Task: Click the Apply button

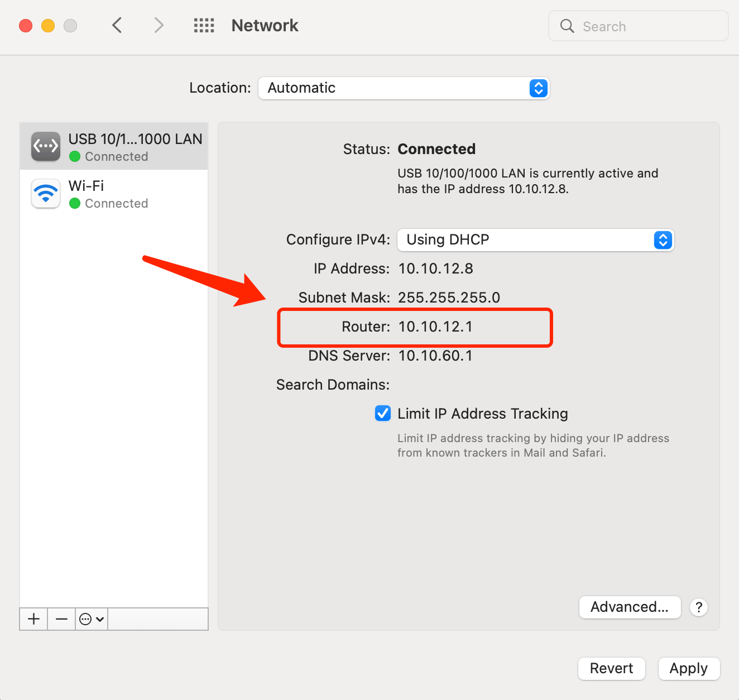Action: [x=689, y=668]
